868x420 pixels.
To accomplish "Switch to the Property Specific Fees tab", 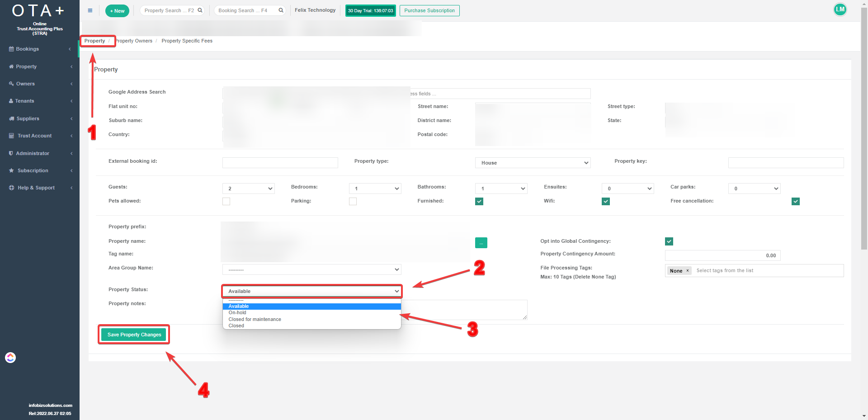I will tap(187, 41).
